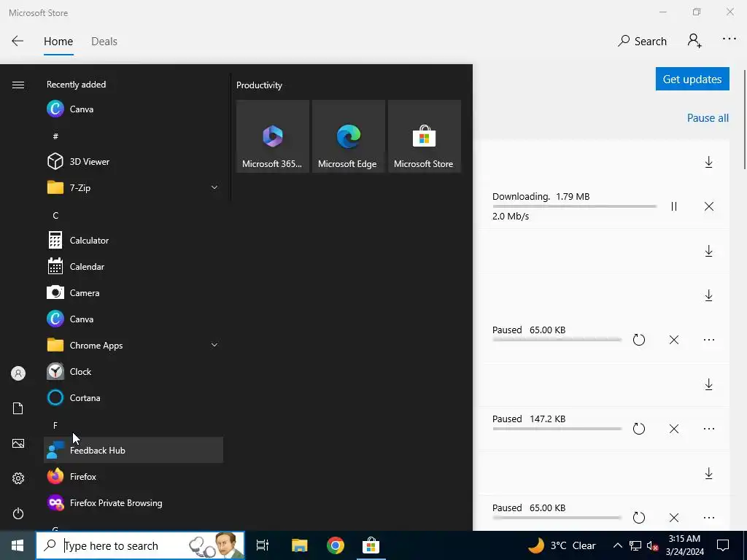Launch Canva under Recently added
The width and height of the screenshot is (747, 560).
pyautogui.click(x=133, y=109)
